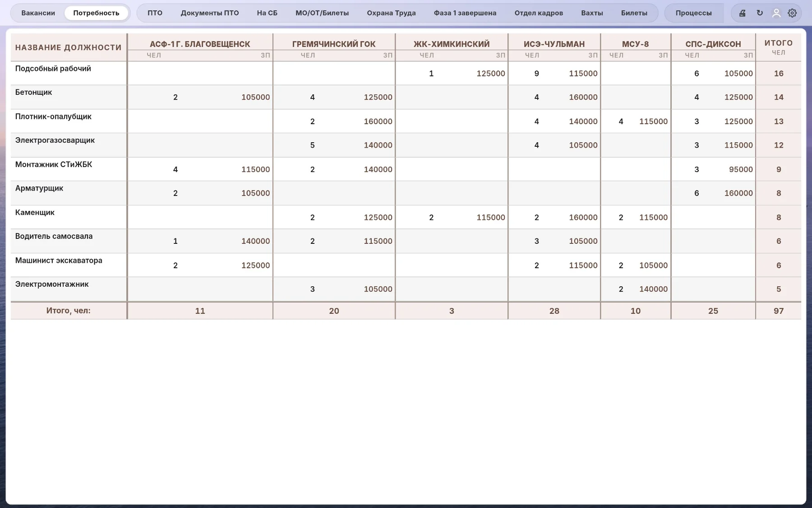Screen dimensions: 812x508
Task: Click the Плотник-опалубщик position name
Action: point(53,117)
